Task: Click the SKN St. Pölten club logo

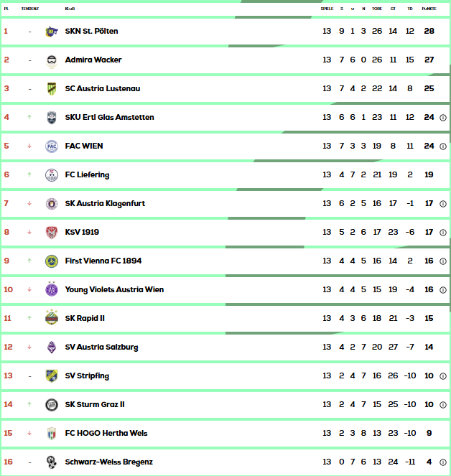Action: (x=51, y=31)
